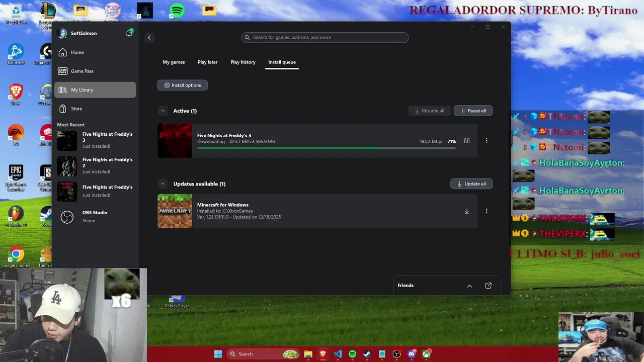Open OBS Studio from taskbar

396,354
